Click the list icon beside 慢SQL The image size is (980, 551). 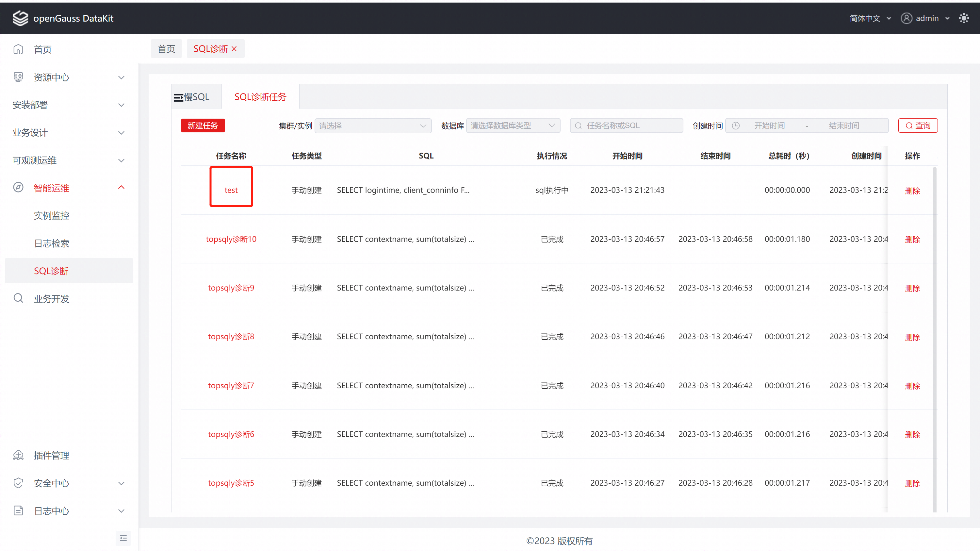pyautogui.click(x=178, y=97)
